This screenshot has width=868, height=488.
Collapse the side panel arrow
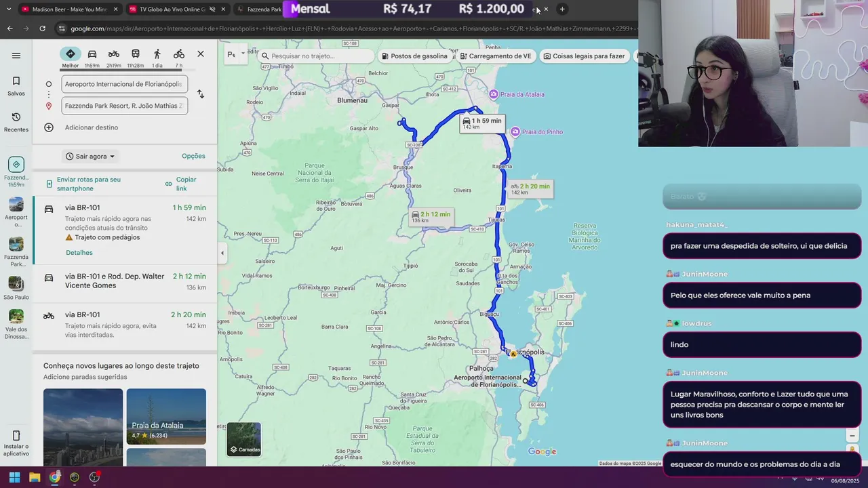click(222, 253)
